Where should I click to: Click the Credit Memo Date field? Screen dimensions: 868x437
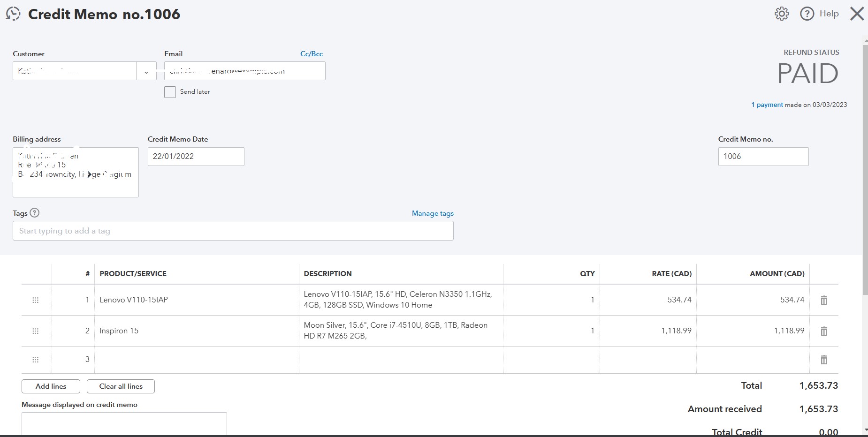[196, 157]
